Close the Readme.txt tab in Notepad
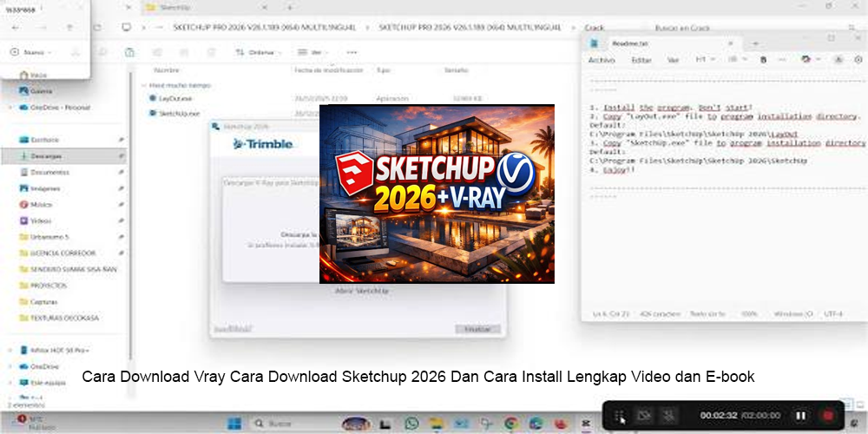This screenshot has width=868, height=434. 732,43
